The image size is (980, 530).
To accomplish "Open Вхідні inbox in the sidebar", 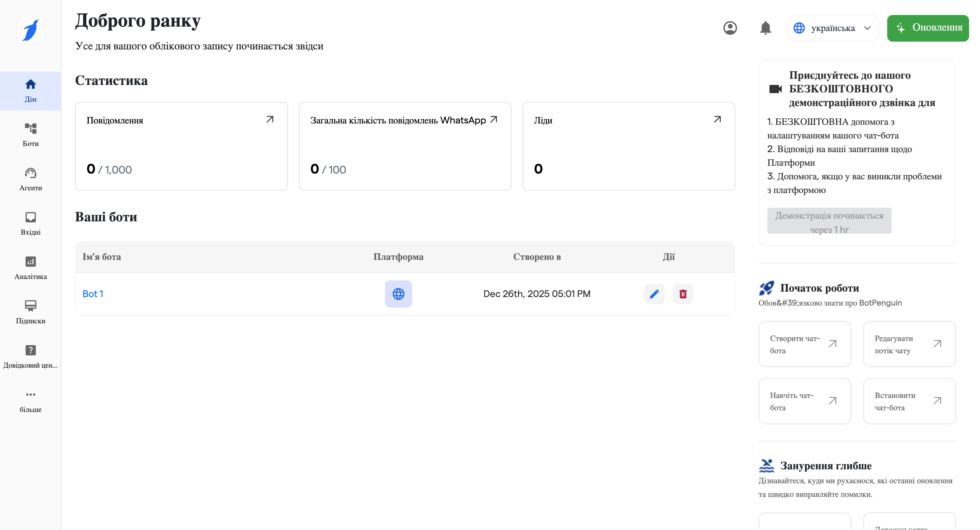I will pos(30,223).
